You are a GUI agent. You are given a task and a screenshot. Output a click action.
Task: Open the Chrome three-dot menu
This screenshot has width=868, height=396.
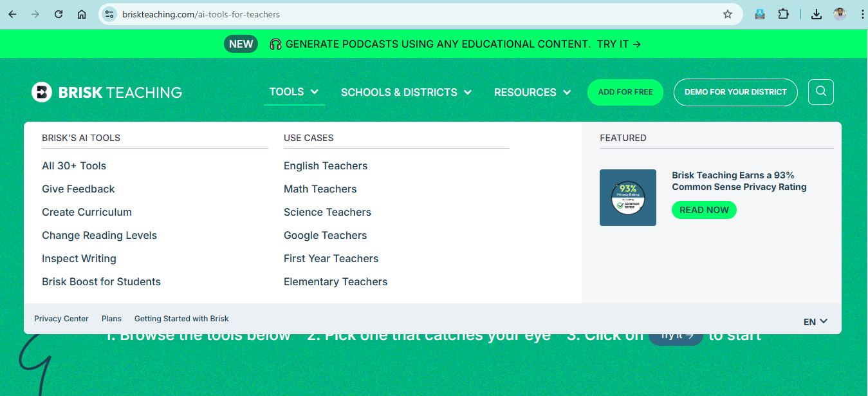pos(862,14)
